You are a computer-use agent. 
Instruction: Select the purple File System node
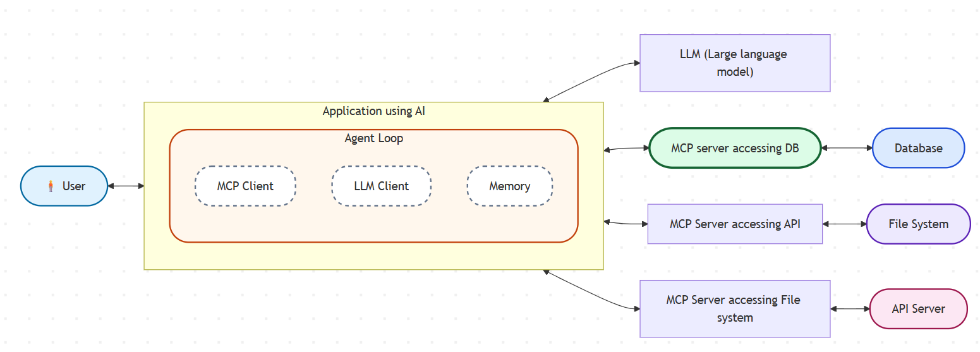coord(917,224)
